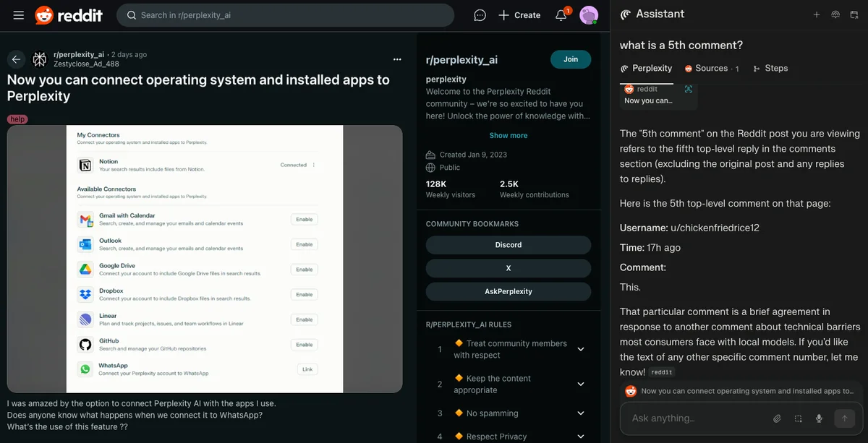
Task: Click the Gmail icon in the post image
Action: tap(85, 219)
